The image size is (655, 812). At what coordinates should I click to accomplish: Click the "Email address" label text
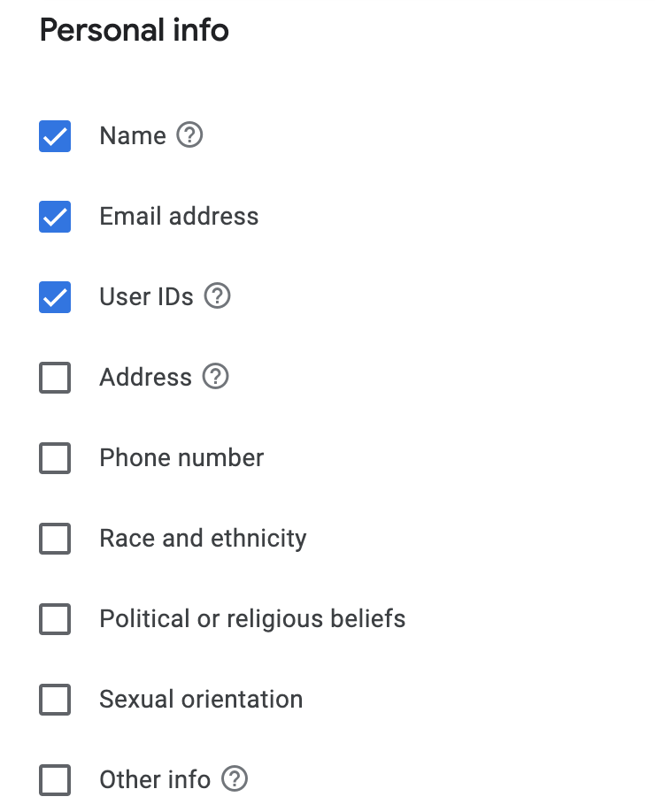pyautogui.click(x=179, y=217)
